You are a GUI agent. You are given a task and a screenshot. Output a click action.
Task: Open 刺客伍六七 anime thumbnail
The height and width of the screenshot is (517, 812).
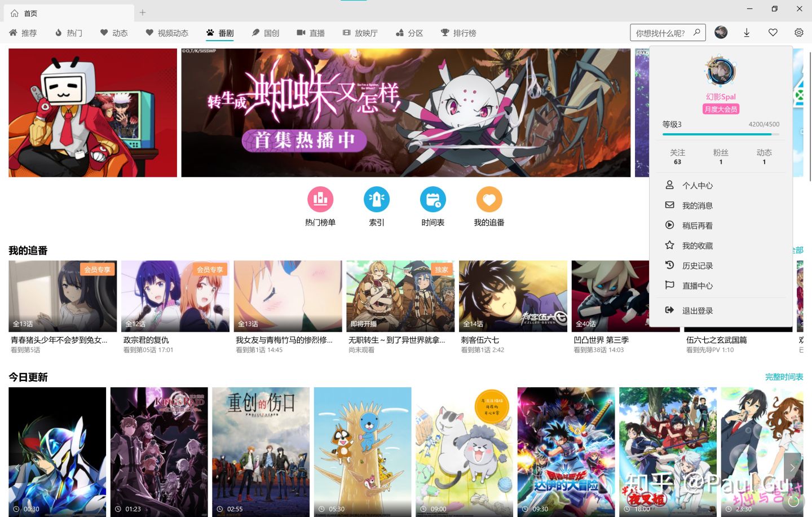click(513, 296)
